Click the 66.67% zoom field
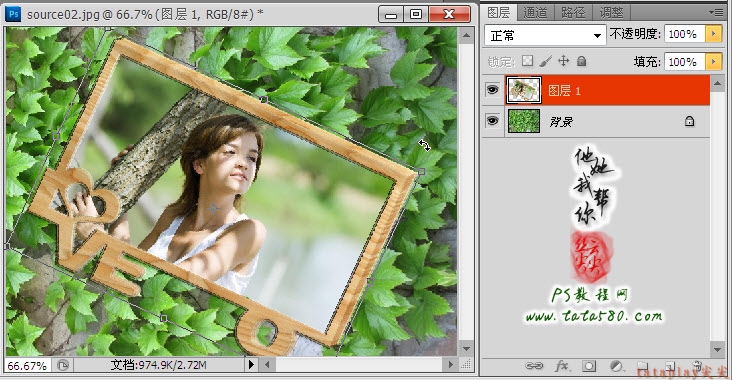The width and height of the screenshot is (732, 380). click(x=28, y=365)
